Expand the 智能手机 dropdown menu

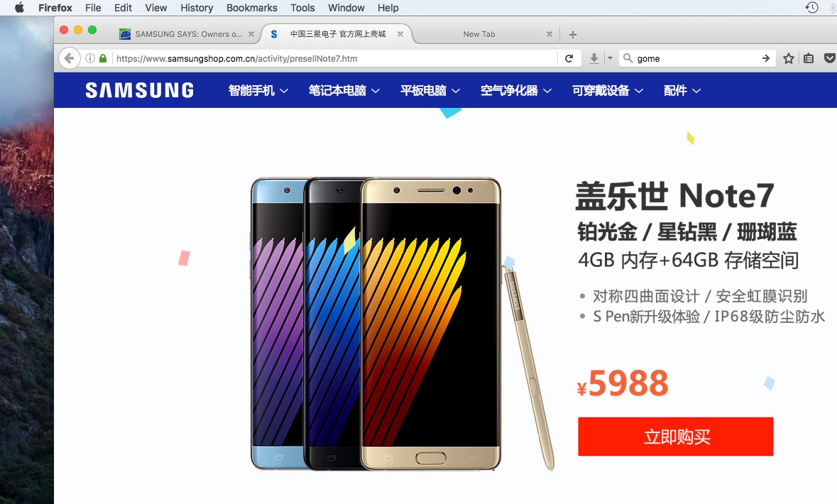(258, 90)
